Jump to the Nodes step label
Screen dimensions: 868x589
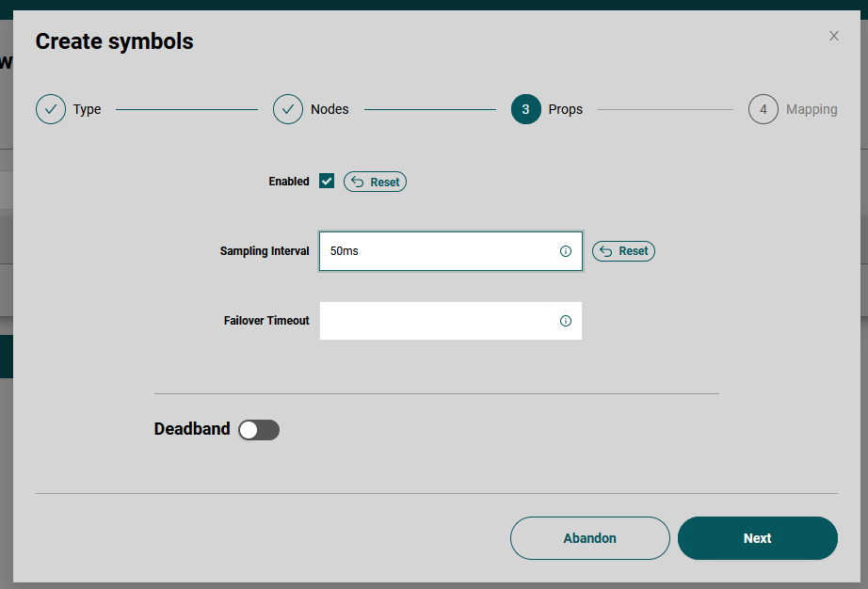point(330,109)
